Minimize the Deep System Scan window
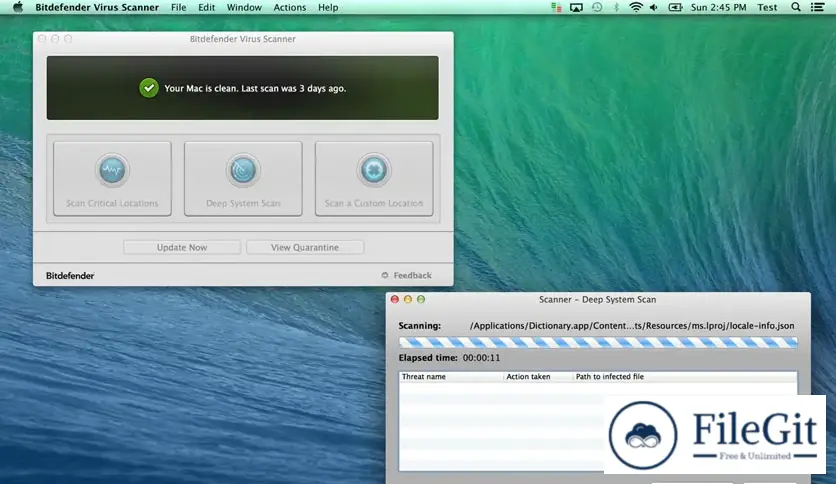 (x=408, y=300)
